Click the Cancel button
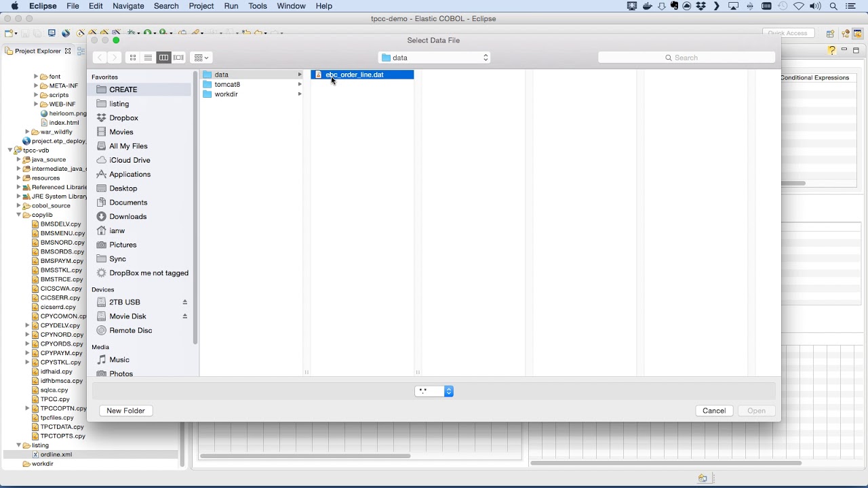The image size is (868, 488). click(714, 411)
